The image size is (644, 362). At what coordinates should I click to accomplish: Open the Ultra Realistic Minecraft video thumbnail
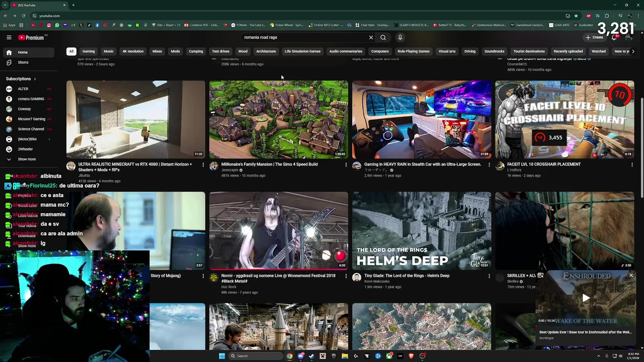click(136, 120)
